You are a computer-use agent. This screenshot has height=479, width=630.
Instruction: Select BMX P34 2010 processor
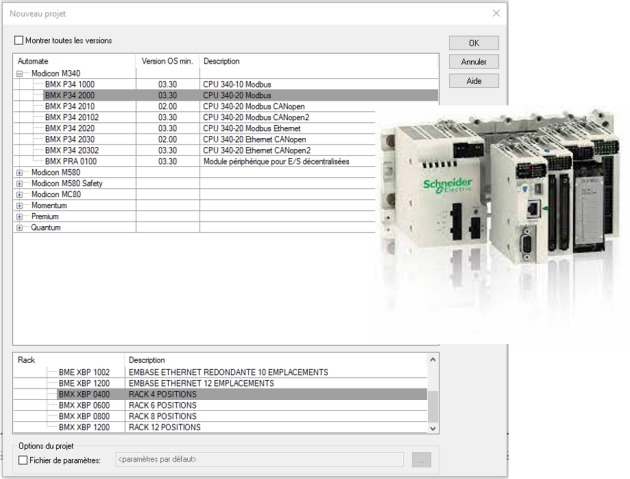[x=70, y=106]
